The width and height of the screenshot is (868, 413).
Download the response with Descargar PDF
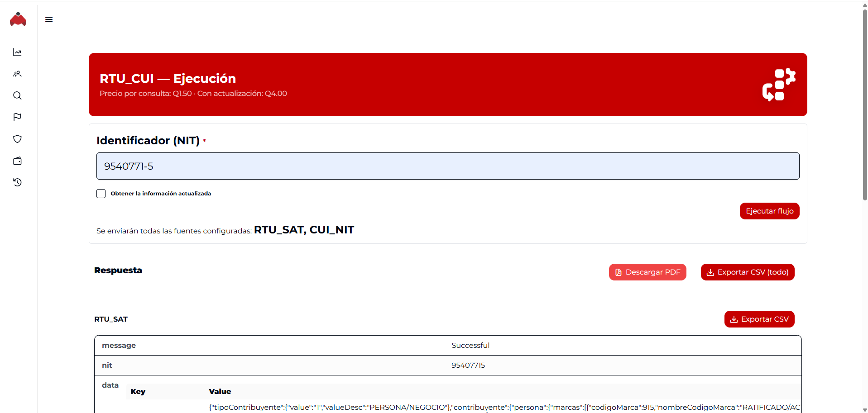tap(647, 272)
